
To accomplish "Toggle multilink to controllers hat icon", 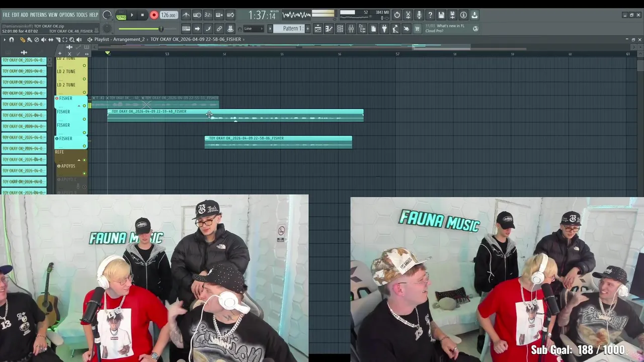I will click(230, 29).
